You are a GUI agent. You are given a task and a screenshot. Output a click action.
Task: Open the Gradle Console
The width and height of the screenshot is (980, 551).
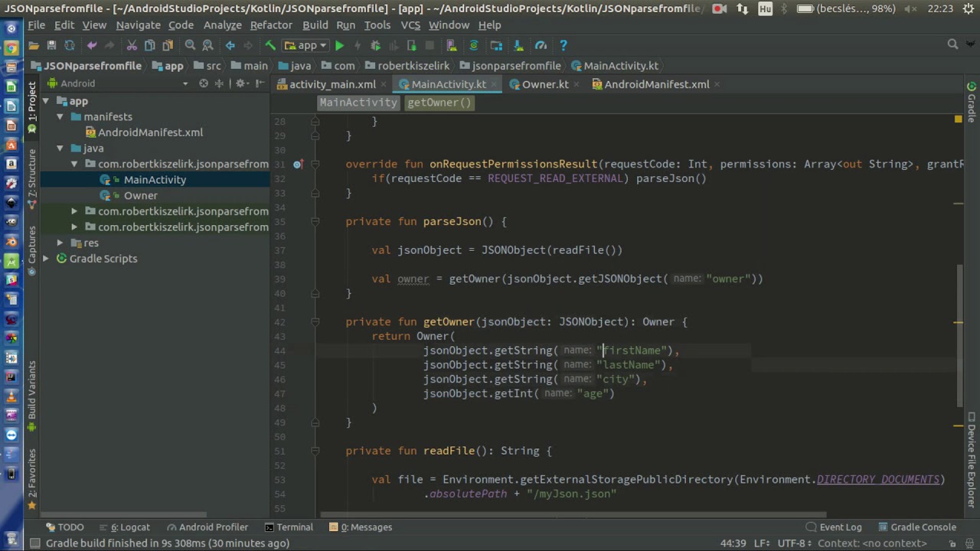point(916,527)
